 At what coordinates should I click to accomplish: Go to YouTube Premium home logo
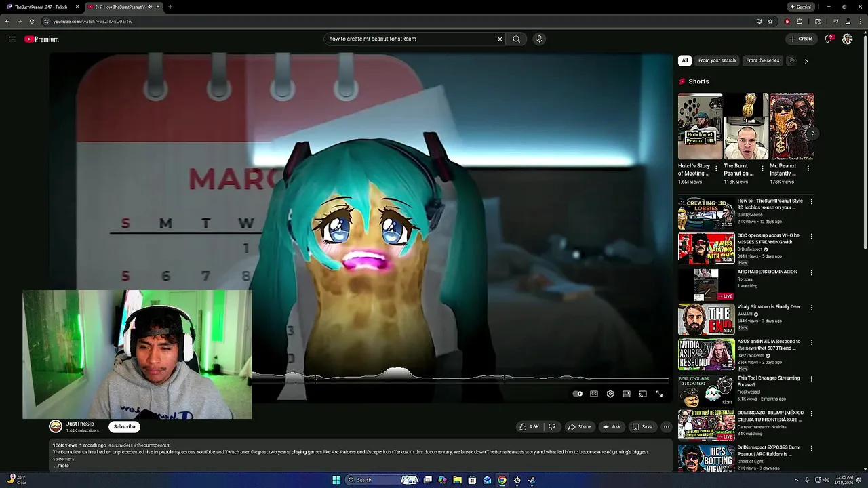click(x=42, y=39)
